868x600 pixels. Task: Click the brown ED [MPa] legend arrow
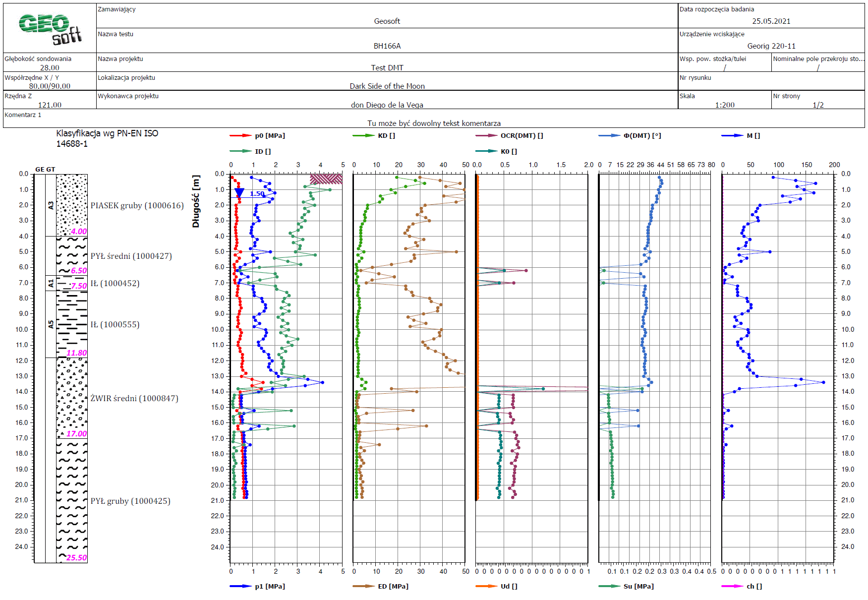point(363,586)
